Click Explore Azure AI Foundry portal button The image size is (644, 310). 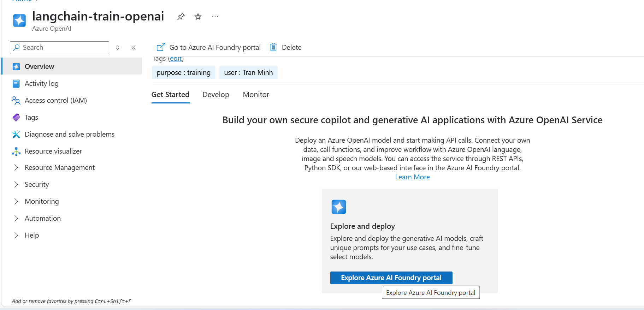pyautogui.click(x=391, y=278)
